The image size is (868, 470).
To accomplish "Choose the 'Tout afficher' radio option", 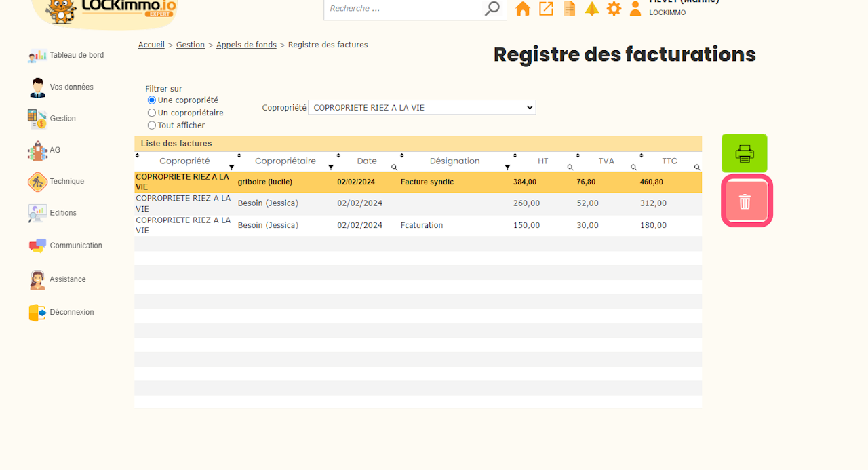I will [x=152, y=125].
